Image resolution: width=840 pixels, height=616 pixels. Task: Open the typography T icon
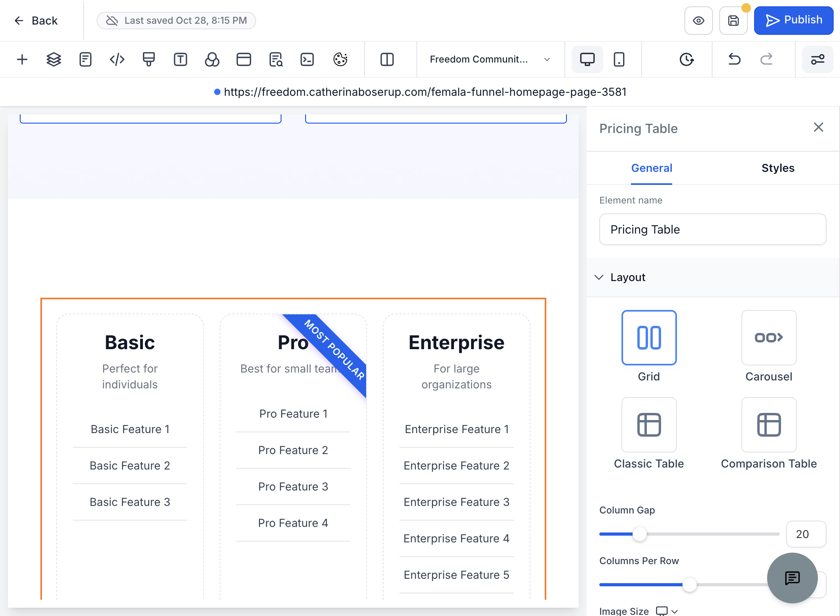181,59
